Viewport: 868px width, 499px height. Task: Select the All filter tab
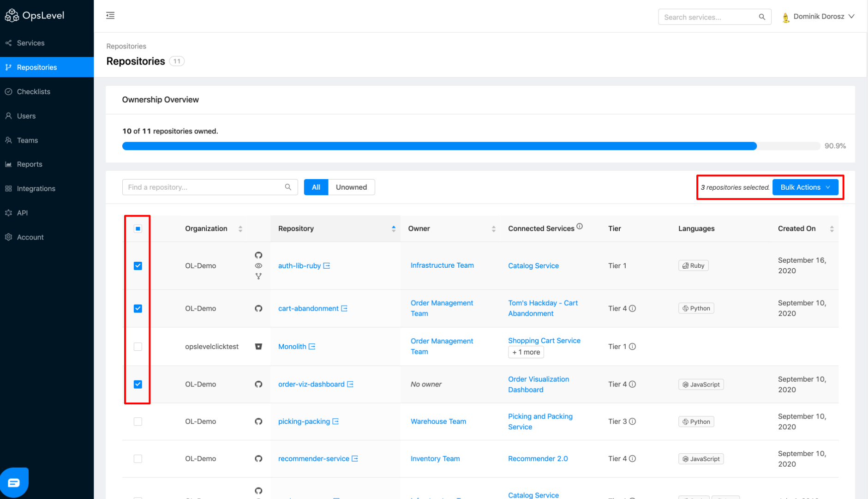(x=316, y=187)
